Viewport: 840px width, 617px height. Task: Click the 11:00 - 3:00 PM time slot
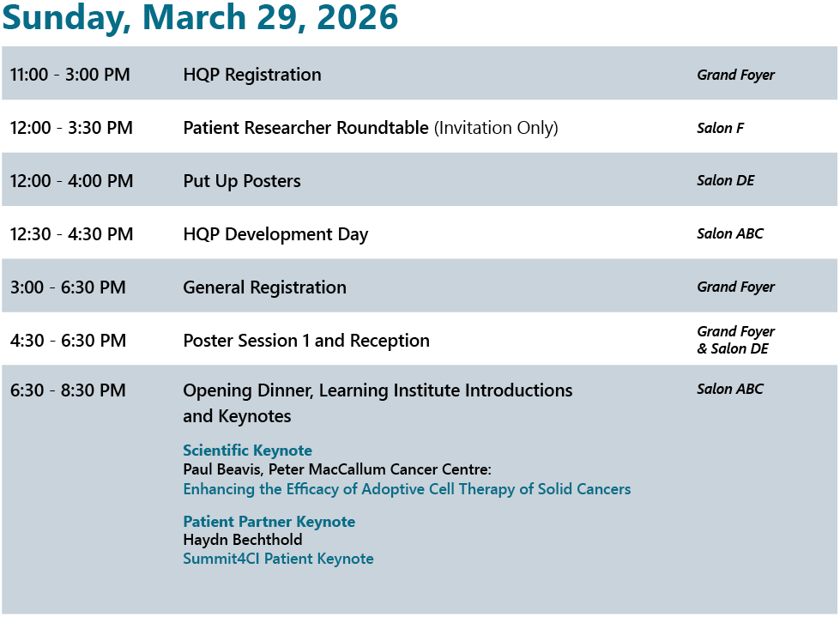[70, 75]
